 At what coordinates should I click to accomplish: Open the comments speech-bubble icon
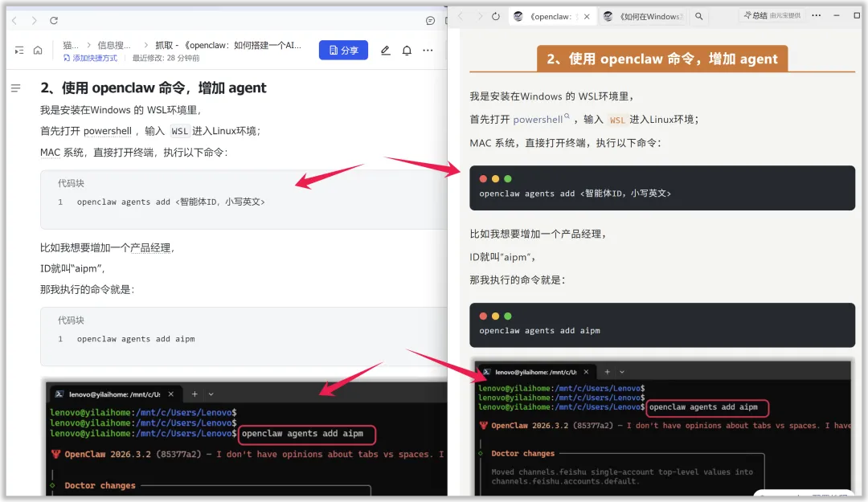pos(430,20)
